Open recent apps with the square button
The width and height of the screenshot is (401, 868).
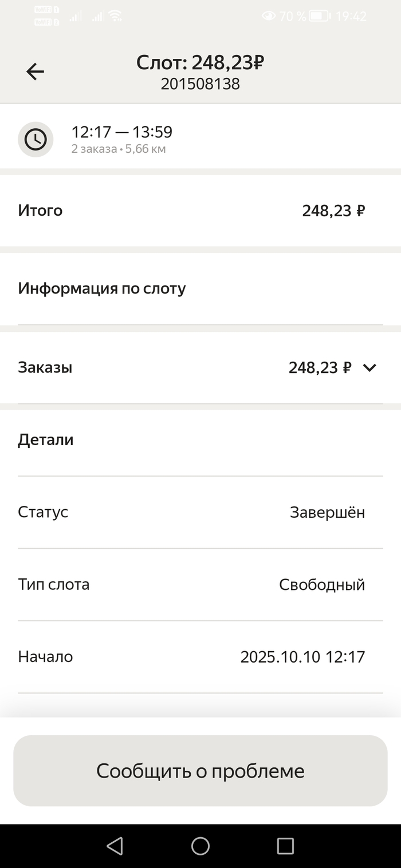[285, 846]
